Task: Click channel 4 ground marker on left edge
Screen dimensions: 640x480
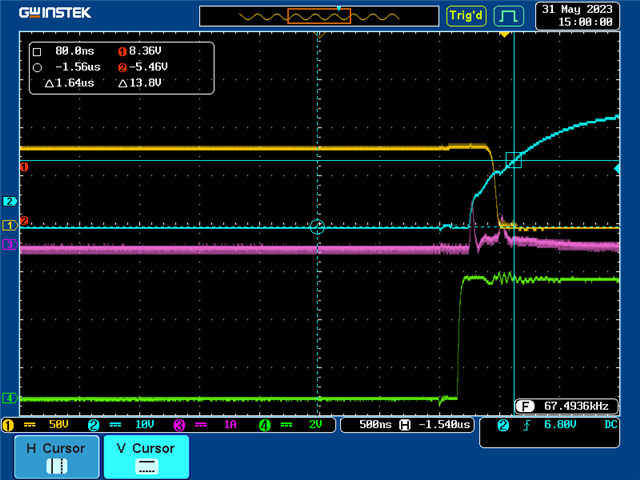Action: [x=10, y=398]
